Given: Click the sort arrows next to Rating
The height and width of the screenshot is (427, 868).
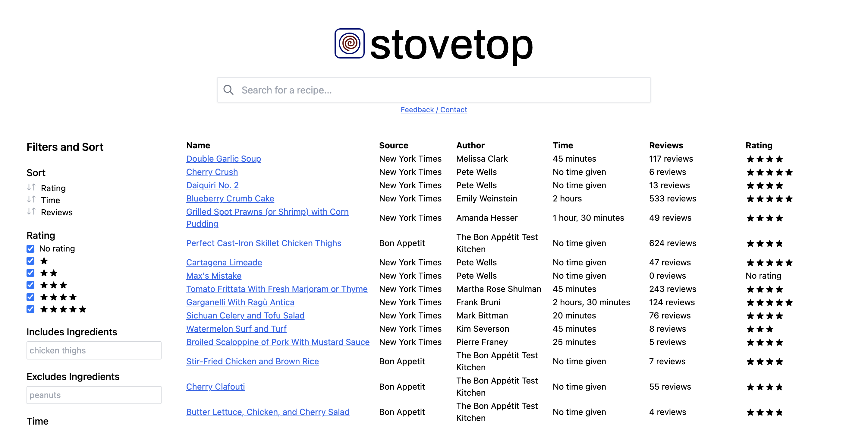Looking at the screenshot, I should pyautogui.click(x=32, y=188).
